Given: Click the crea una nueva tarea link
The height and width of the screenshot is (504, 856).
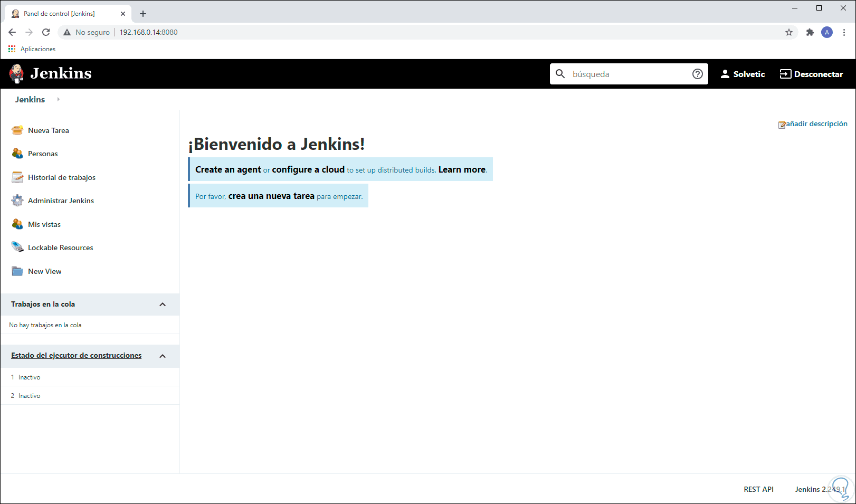Looking at the screenshot, I should pos(271,196).
